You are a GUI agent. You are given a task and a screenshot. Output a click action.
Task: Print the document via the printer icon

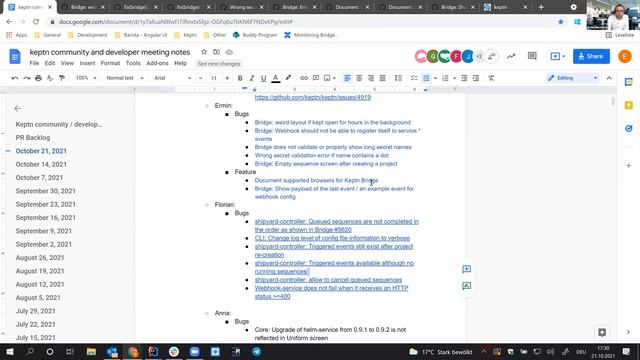click(38, 78)
